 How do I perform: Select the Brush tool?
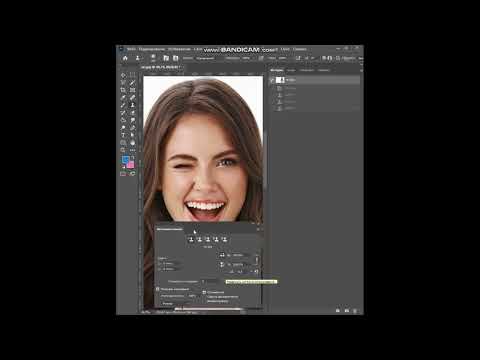tap(123, 105)
